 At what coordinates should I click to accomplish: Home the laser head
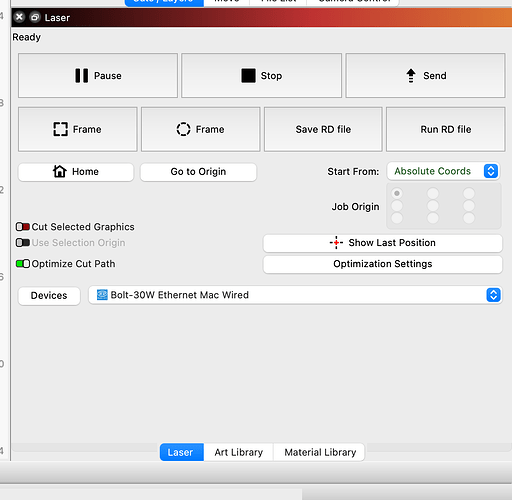[x=76, y=172]
